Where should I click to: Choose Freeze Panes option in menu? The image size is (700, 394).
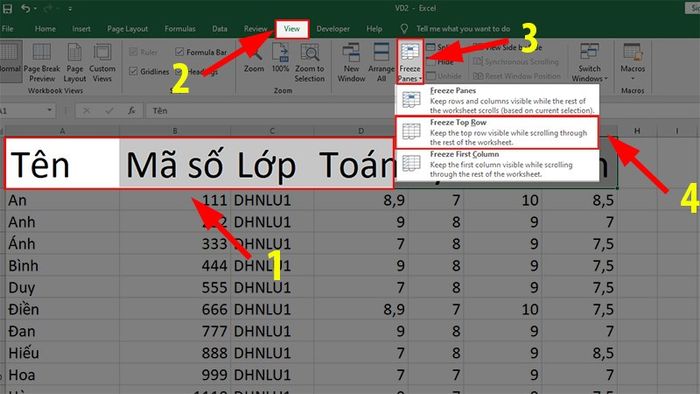(497, 100)
